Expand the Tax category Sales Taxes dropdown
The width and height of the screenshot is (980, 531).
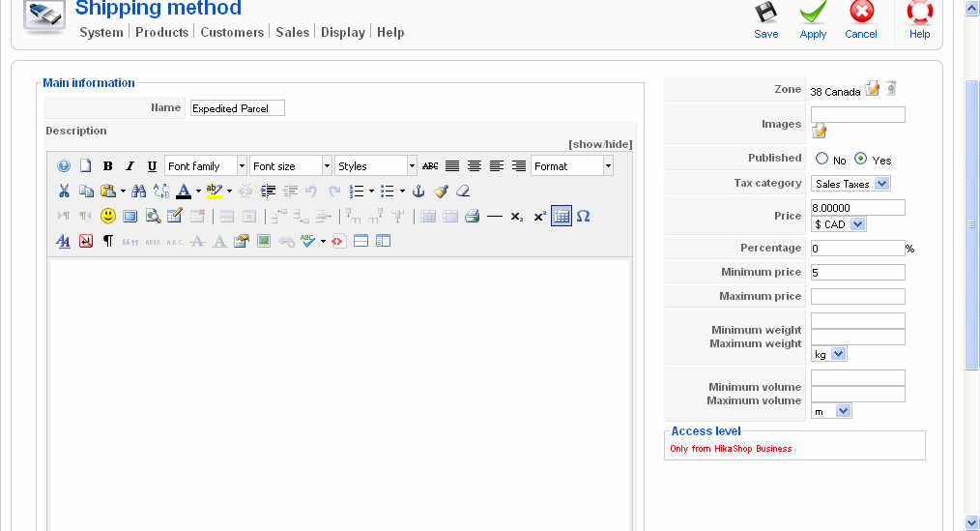pos(850,184)
